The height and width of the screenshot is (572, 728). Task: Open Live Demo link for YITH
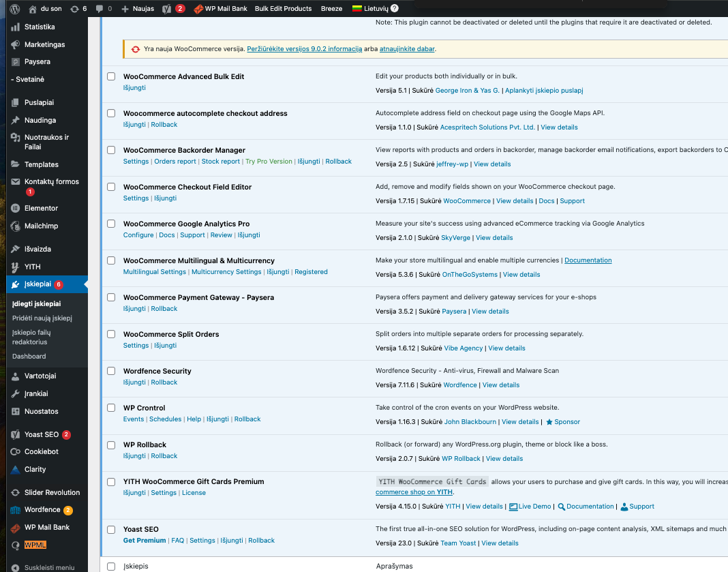tap(530, 506)
